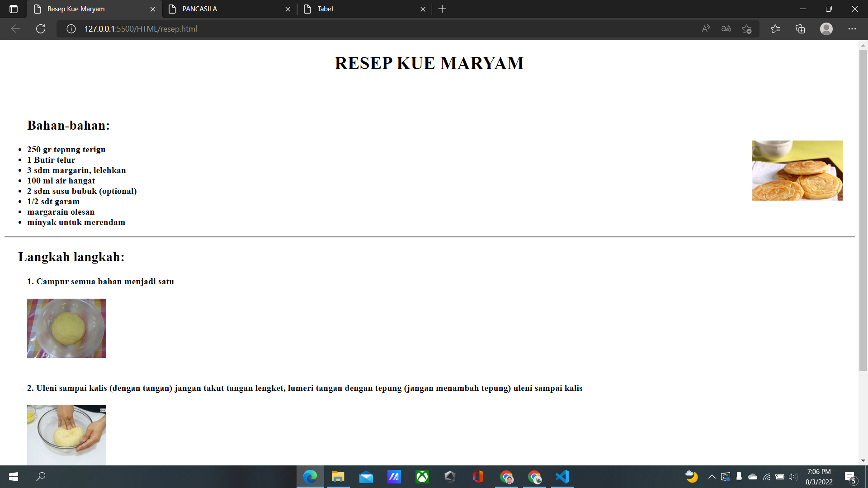Viewport: 868px width, 488px height.
Task: Click the page refresh icon
Action: coord(41,28)
